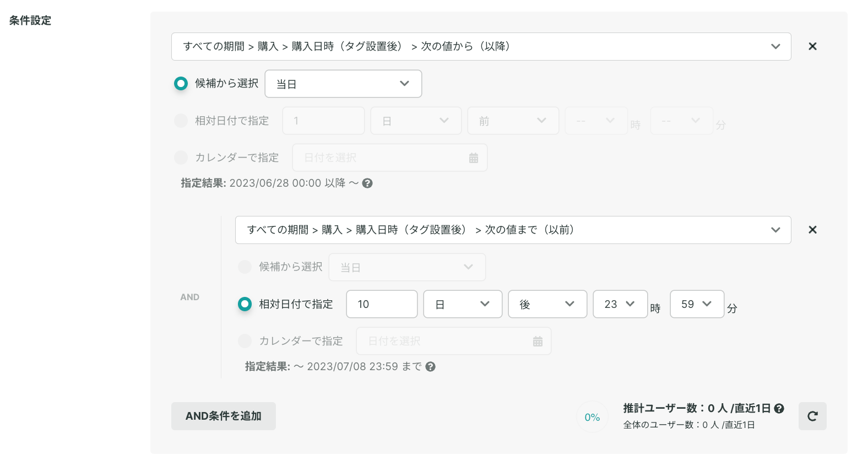Select 相対日付で指定 radio in second condition
This screenshot has height=466, width=868.
click(x=245, y=304)
